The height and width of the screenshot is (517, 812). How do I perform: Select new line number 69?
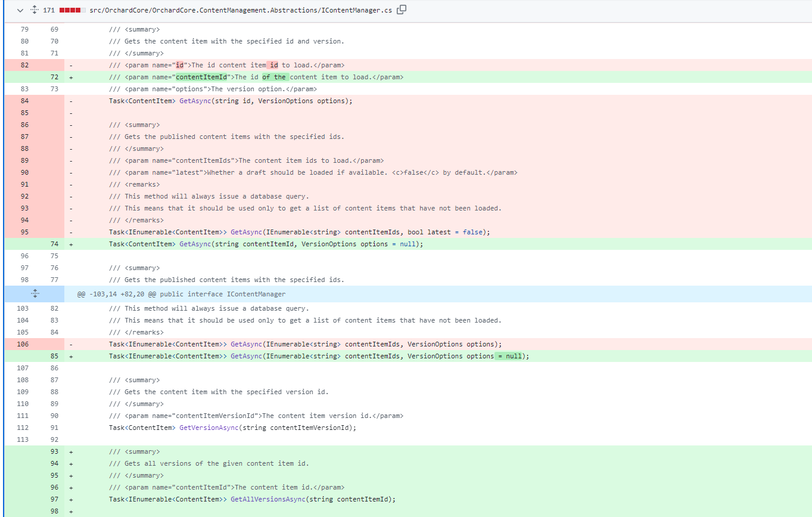(54, 29)
